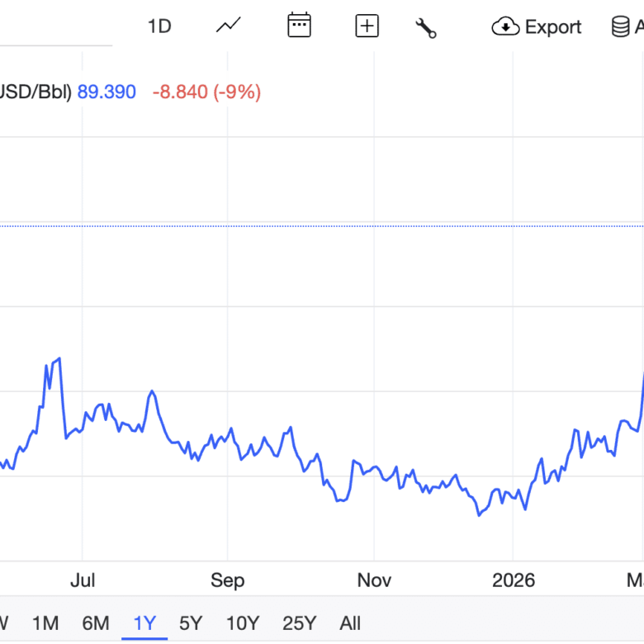Select the active 1Y range tab
644x644 pixels.
(144, 623)
